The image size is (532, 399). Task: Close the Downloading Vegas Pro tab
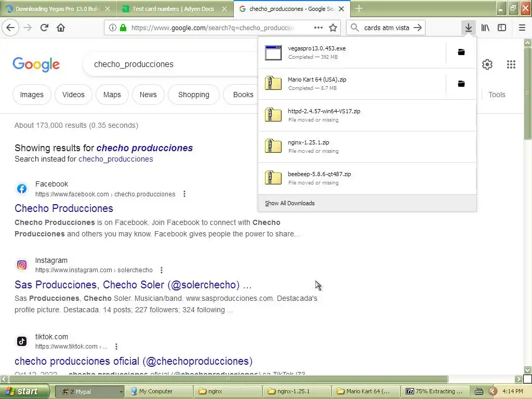coord(107,9)
